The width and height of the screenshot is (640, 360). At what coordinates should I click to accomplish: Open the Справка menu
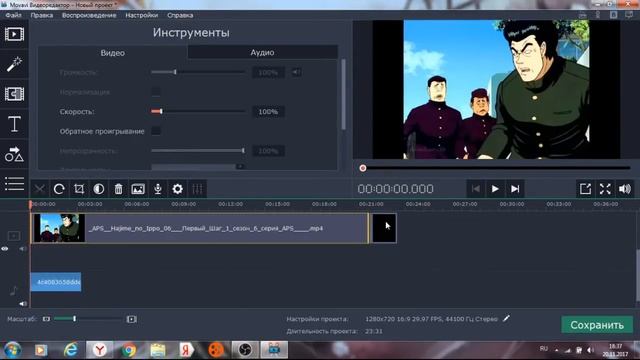coord(180,15)
